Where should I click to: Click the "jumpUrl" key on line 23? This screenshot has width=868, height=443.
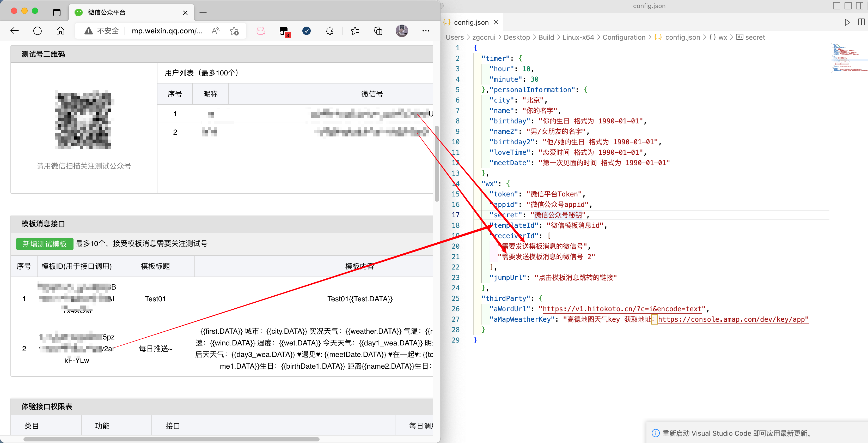(508, 278)
